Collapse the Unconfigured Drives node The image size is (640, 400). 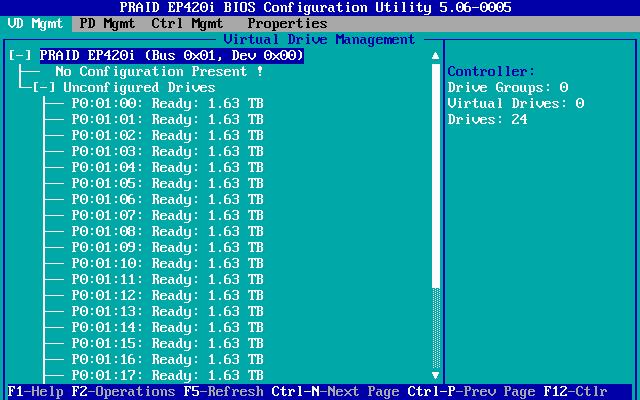click(x=44, y=87)
